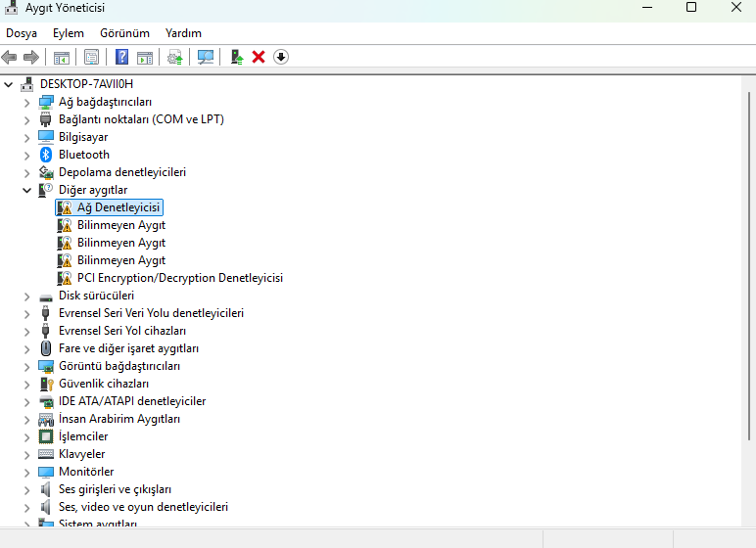Expand the Bluetooth category
The height and width of the screenshot is (548, 756).
[x=27, y=156]
